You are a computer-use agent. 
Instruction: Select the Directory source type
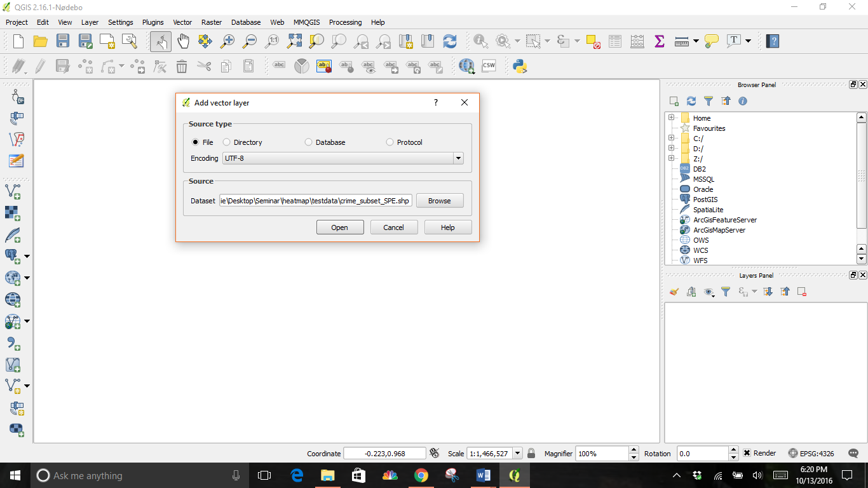[x=227, y=142]
